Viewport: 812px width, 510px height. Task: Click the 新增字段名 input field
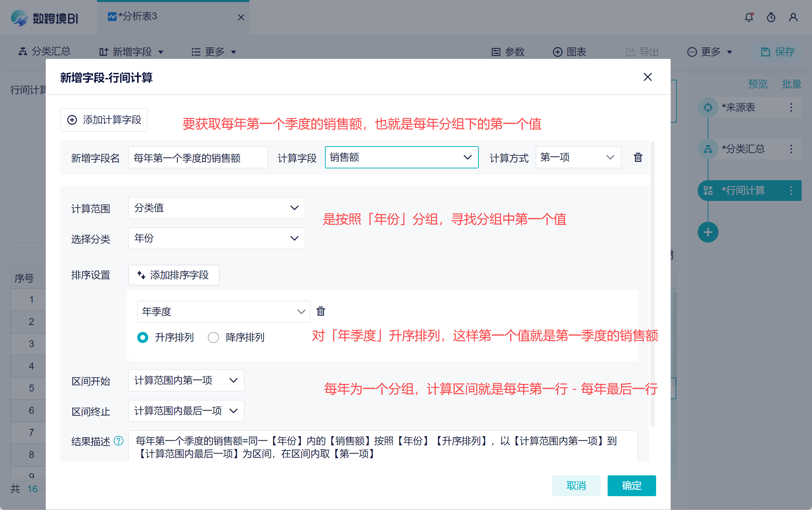coord(197,158)
